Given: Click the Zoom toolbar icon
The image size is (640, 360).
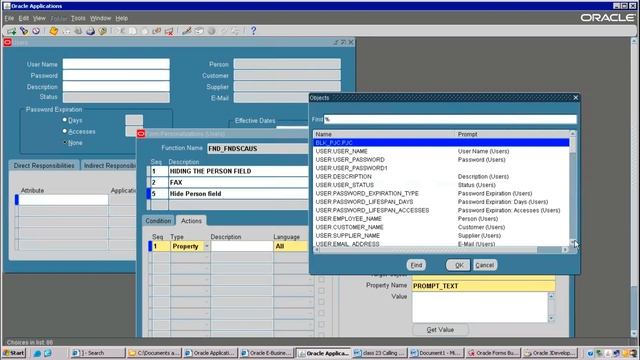Looking at the screenshot, I should point(199,31).
